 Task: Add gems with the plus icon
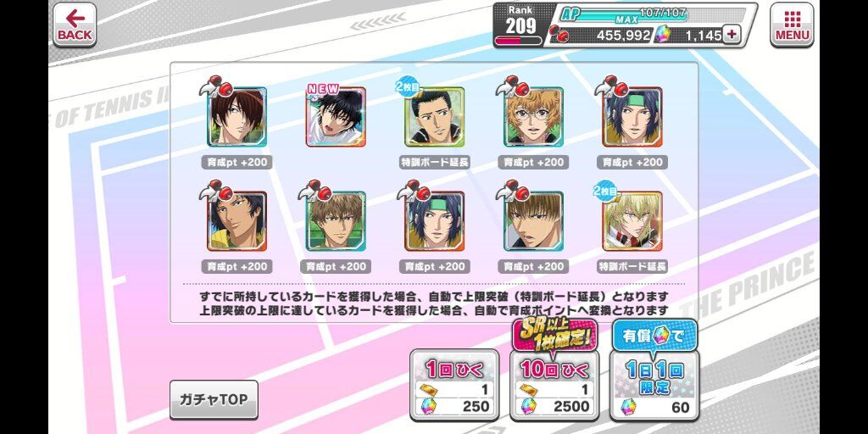click(x=732, y=34)
